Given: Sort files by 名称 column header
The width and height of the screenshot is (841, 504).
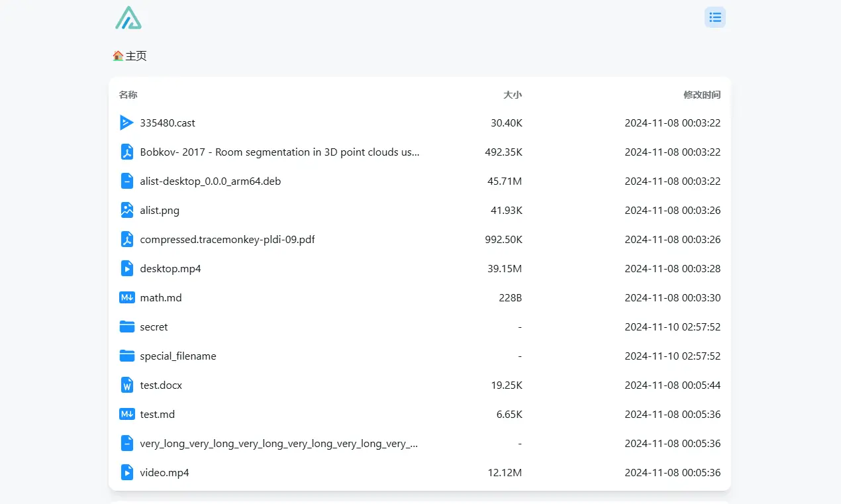Looking at the screenshot, I should pos(128,95).
